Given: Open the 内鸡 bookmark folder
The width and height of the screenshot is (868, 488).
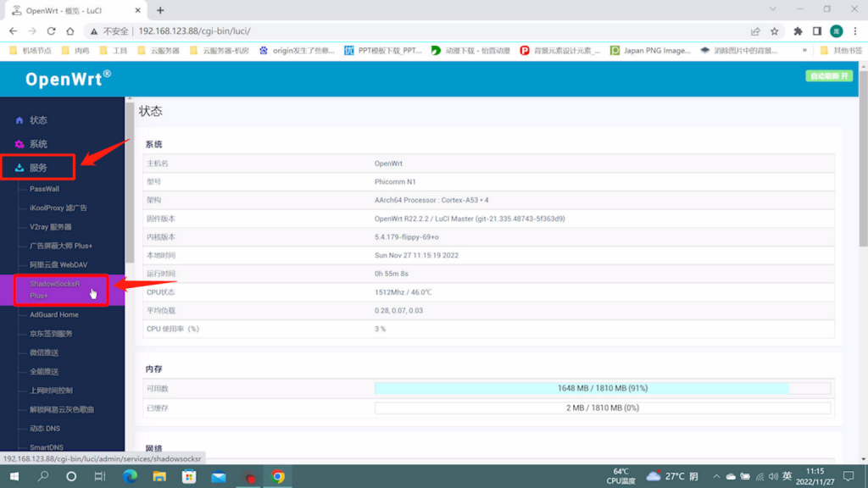Looking at the screenshot, I should 75,50.
